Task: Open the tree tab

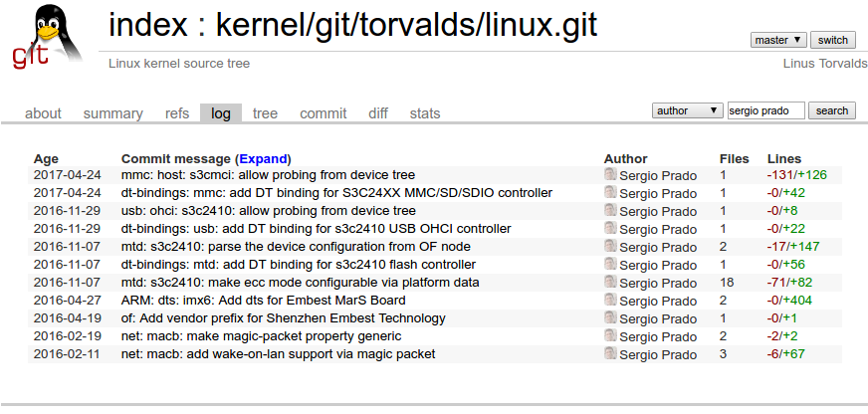Action: pyautogui.click(x=265, y=113)
